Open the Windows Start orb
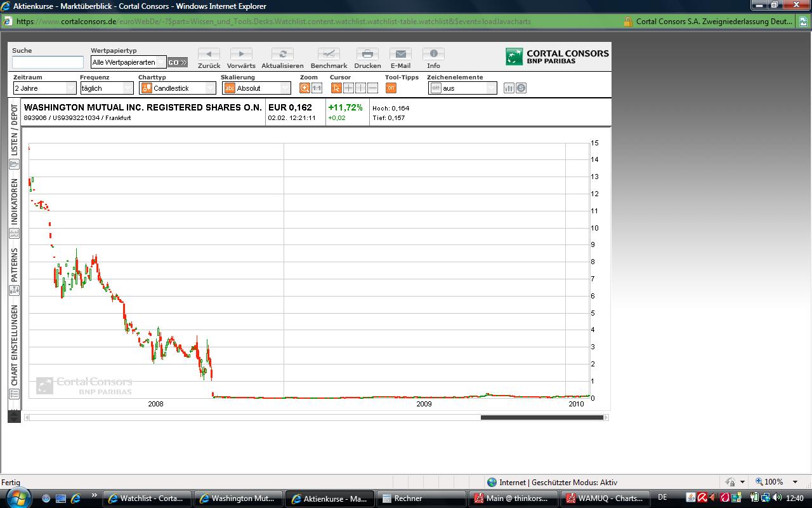812x508 pixels. point(18,498)
